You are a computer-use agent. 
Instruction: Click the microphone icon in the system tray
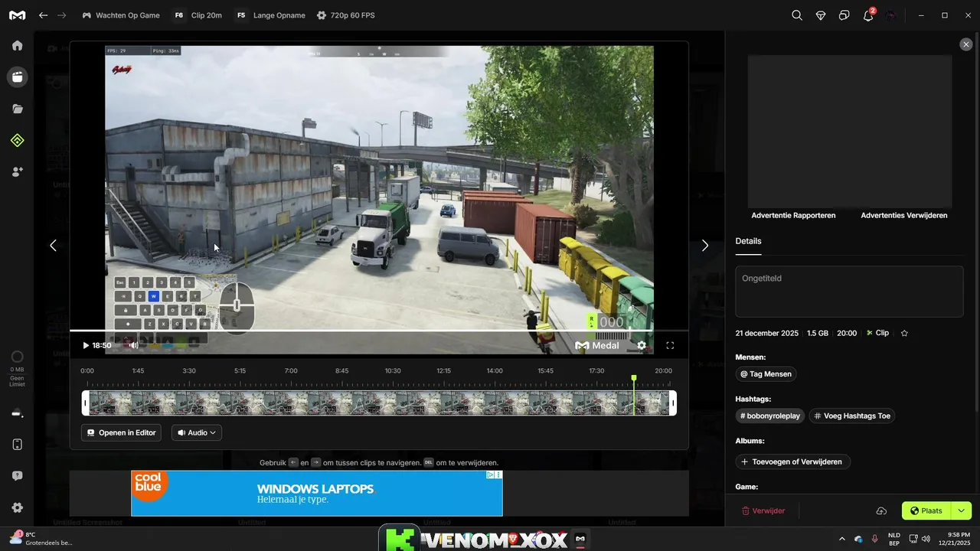click(874, 539)
